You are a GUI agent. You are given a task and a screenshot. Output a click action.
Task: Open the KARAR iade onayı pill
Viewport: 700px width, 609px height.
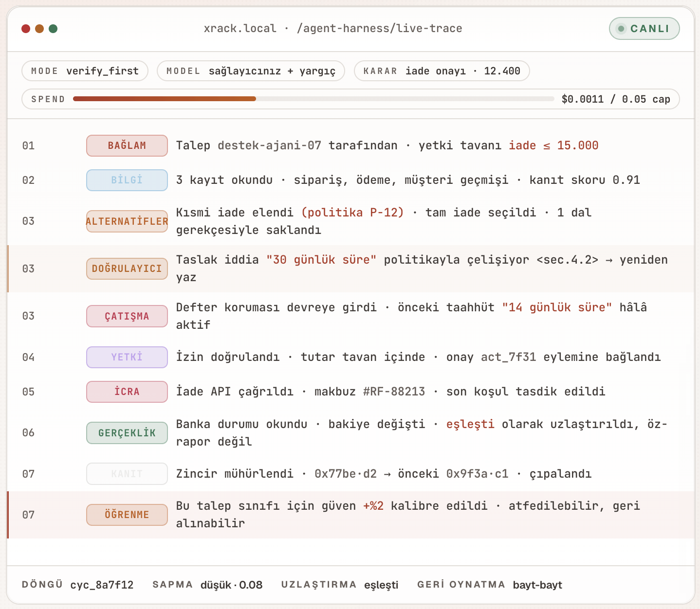pos(442,71)
